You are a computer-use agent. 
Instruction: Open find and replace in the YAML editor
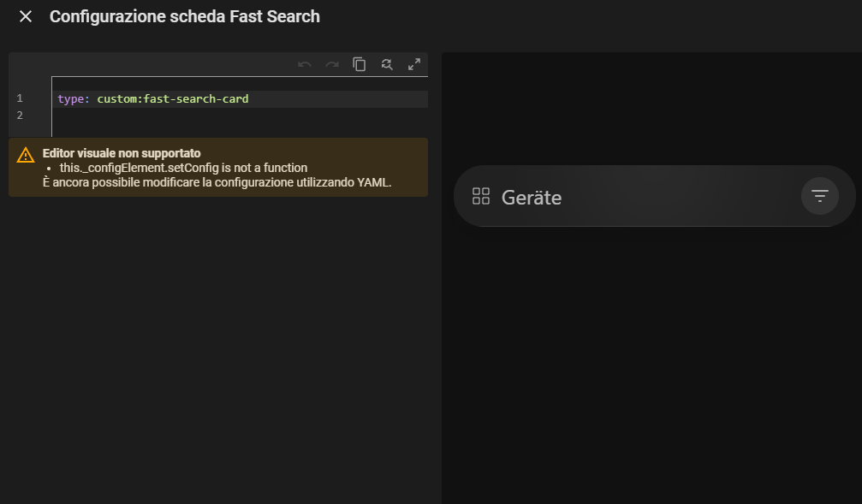387,64
